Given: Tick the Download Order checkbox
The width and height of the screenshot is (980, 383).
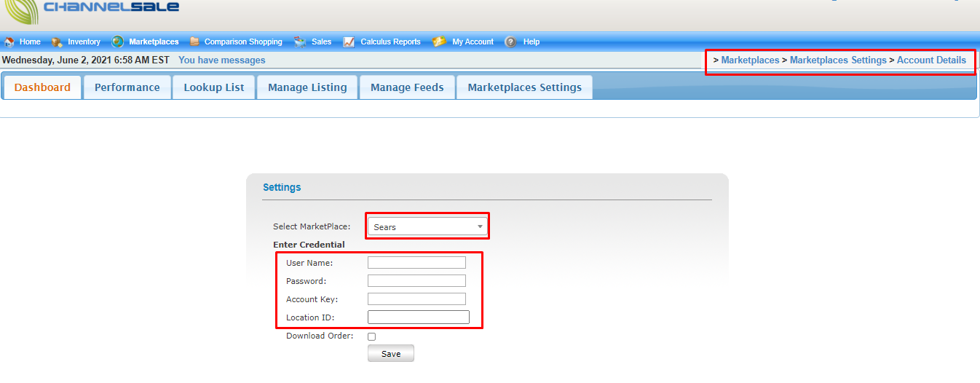Looking at the screenshot, I should pyautogui.click(x=372, y=336).
